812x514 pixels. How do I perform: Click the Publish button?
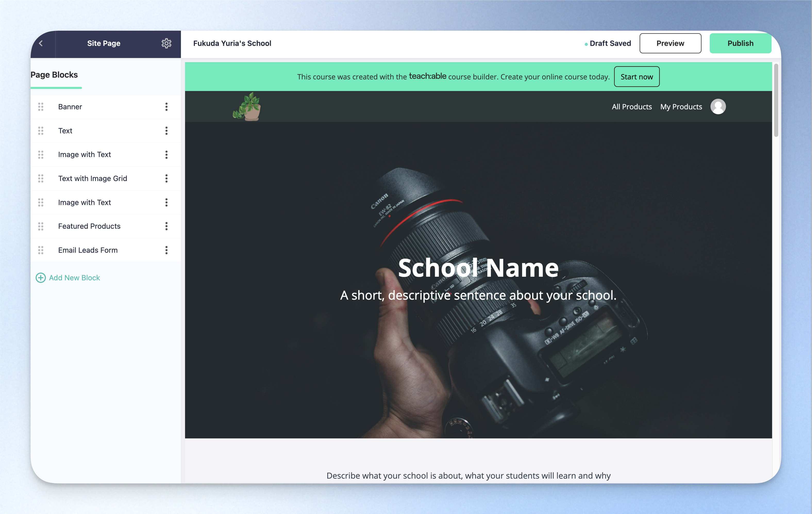pos(740,43)
